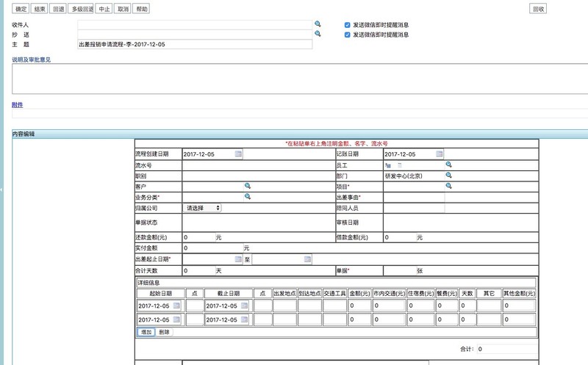Open search lookup for 项目
The width and height of the screenshot is (588, 365).
click(x=448, y=186)
